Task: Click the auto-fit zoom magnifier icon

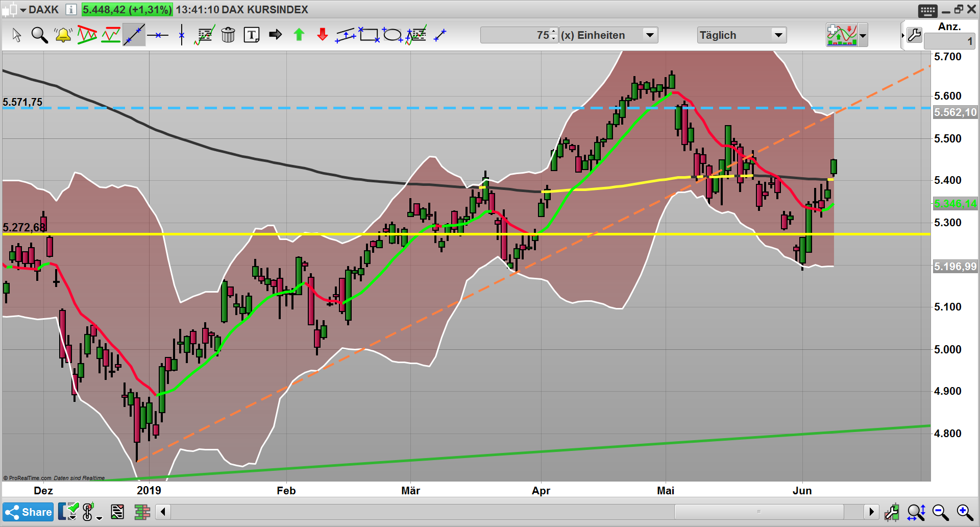Action: [x=917, y=512]
